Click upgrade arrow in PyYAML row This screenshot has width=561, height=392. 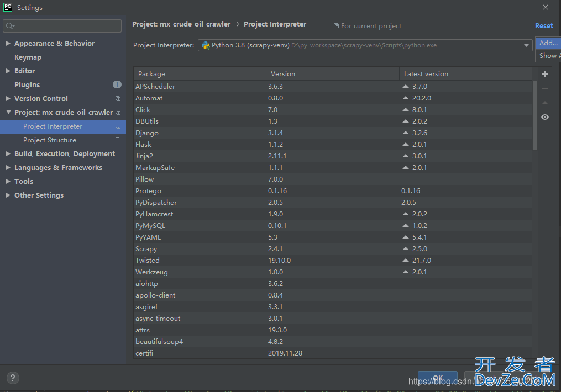click(x=405, y=237)
